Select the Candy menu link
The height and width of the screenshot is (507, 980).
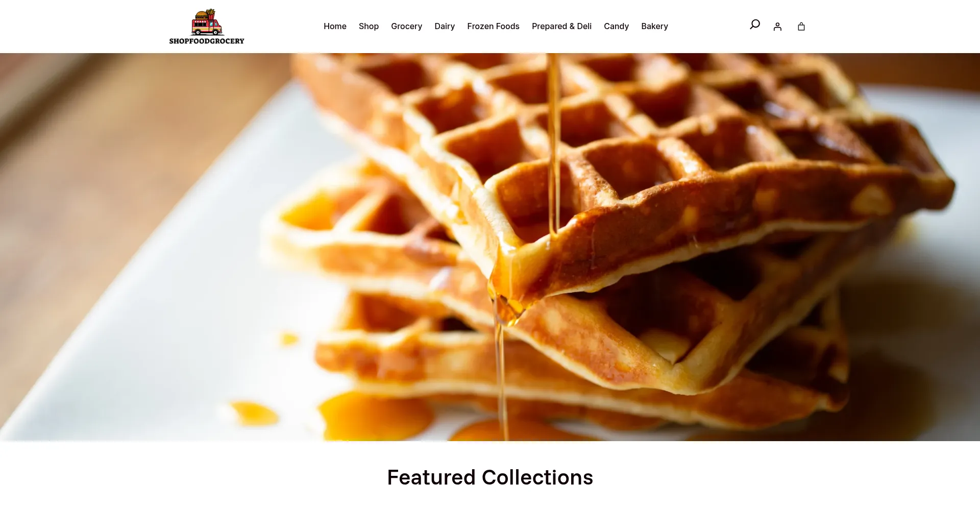click(616, 26)
